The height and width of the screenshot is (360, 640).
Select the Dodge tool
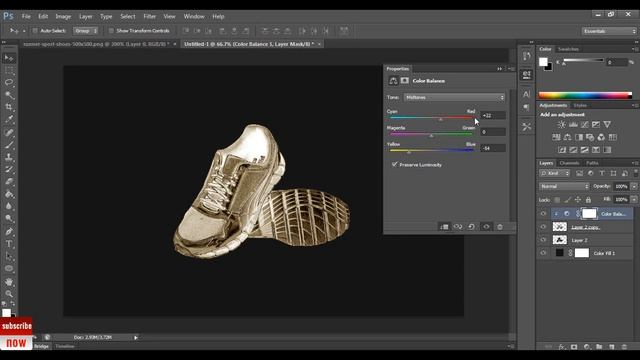9,219
